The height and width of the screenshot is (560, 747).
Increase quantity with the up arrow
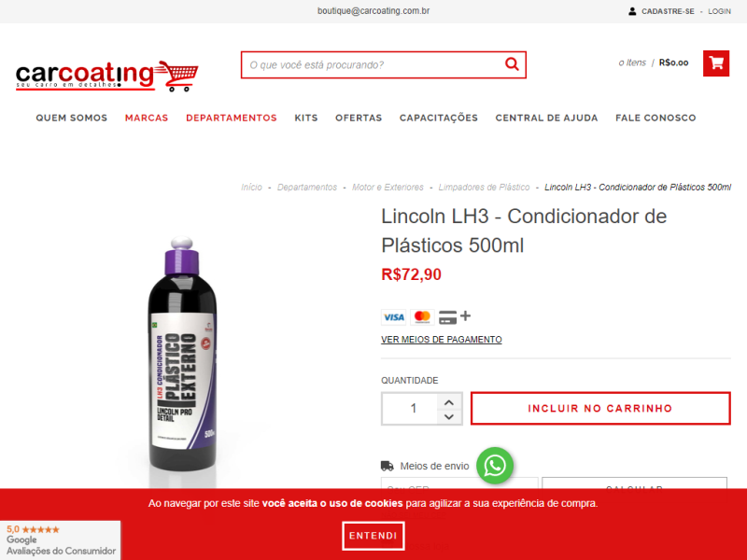(x=449, y=402)
